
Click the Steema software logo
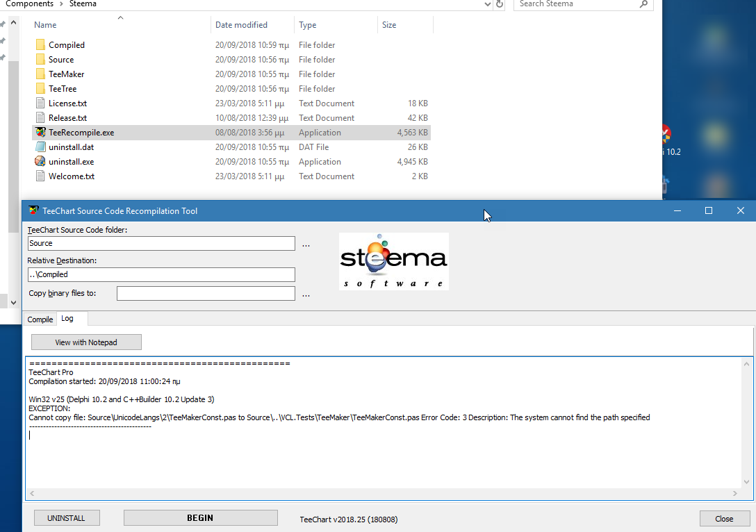394,261
